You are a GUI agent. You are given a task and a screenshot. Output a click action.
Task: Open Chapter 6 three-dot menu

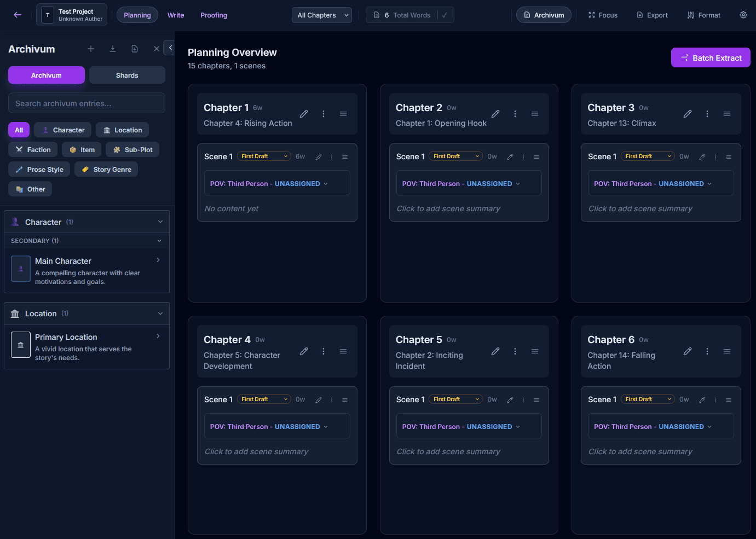pos(707,351)
